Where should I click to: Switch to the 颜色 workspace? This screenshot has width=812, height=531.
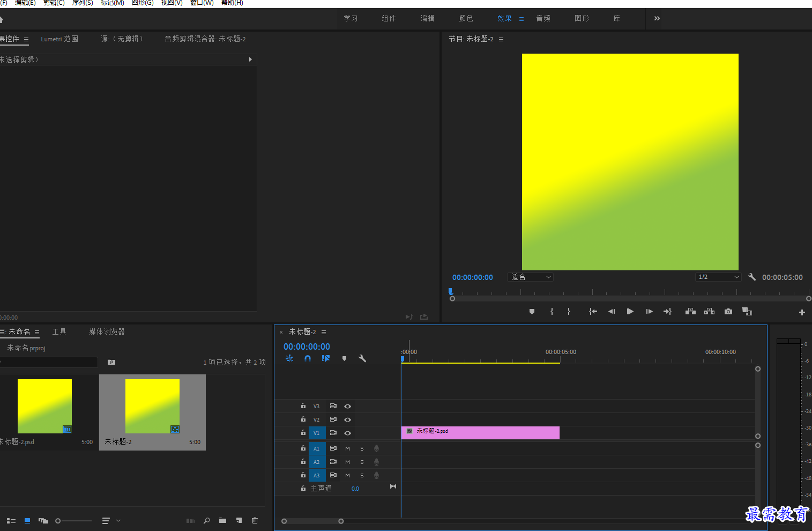[x=466, y=18]
